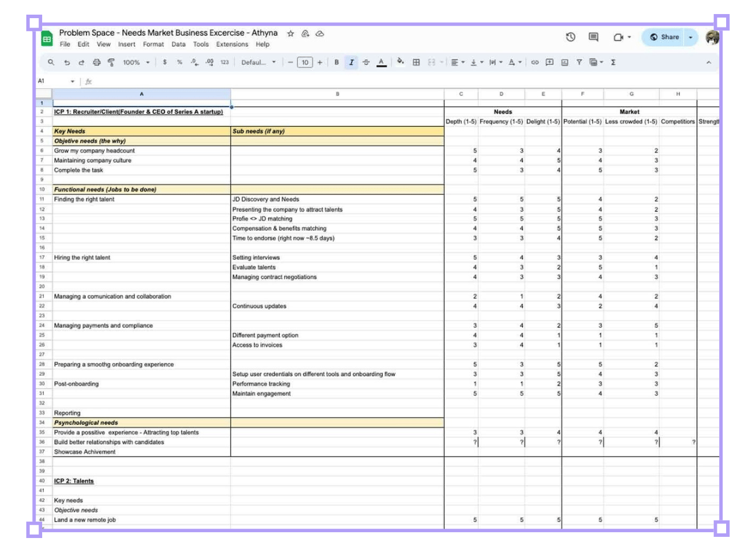Redo the last action
756x555 pixels.
coord(81,62)
